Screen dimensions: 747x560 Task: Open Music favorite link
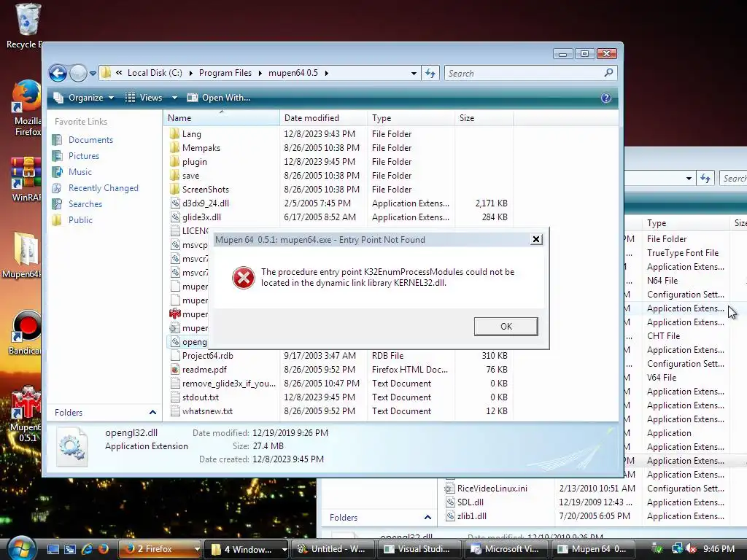pyautogui.click(x=80, y=172)
